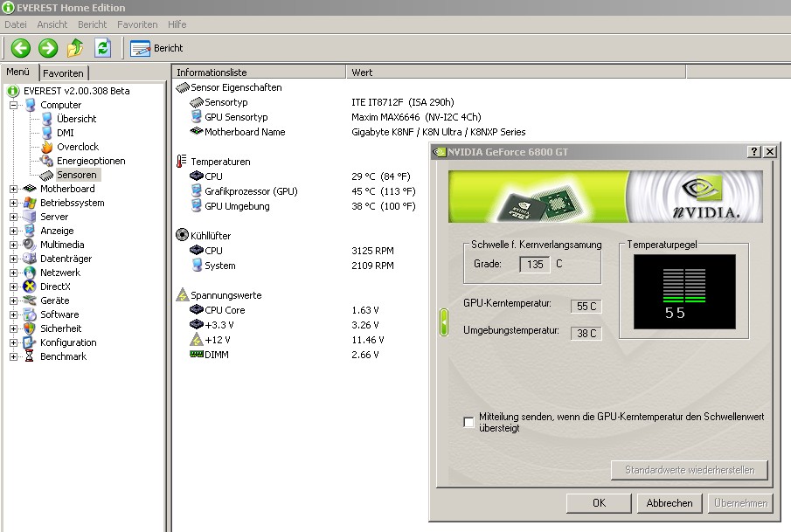791x532 pixels.
Task: Click the Multimedia icon in the tree
Action: click(x=30, y=245)
